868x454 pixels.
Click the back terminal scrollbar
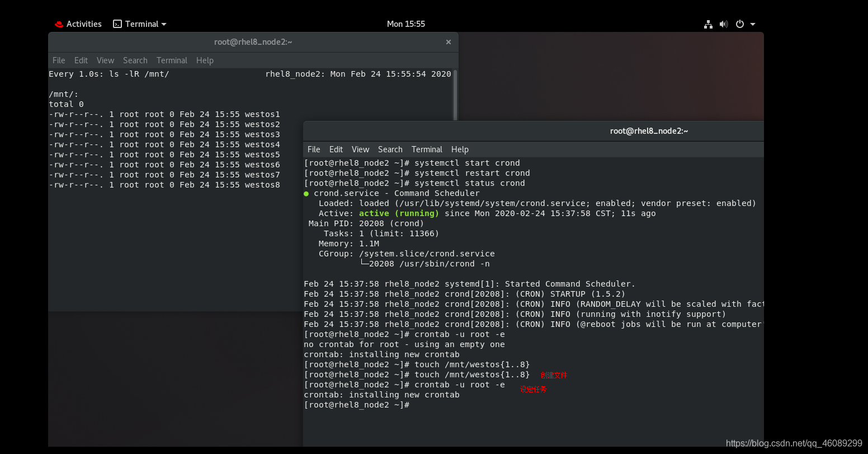455,95
